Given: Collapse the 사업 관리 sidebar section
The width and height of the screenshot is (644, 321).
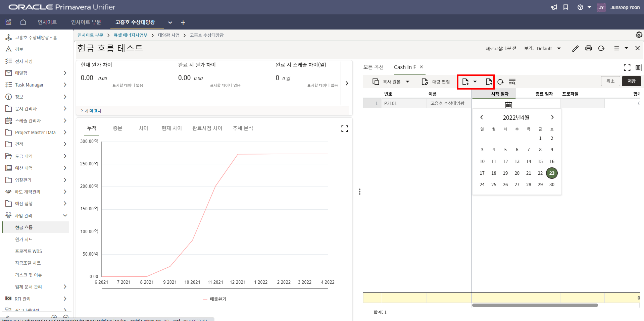Looking at the screenshot, I should 65,215.
